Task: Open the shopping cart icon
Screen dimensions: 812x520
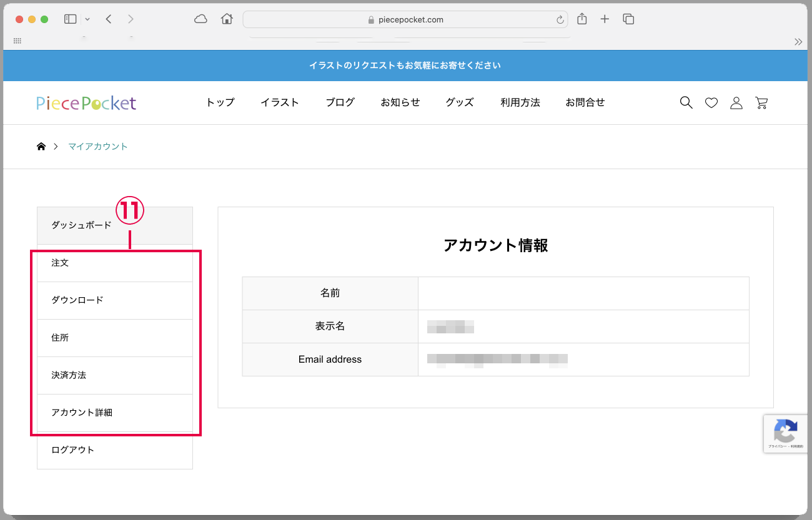Action: tap(761, 103)
